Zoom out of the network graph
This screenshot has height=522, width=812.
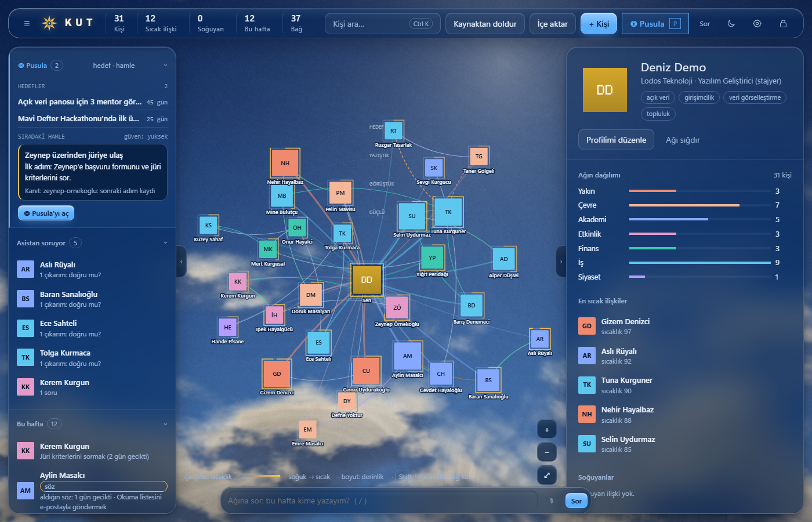(546, 452)
